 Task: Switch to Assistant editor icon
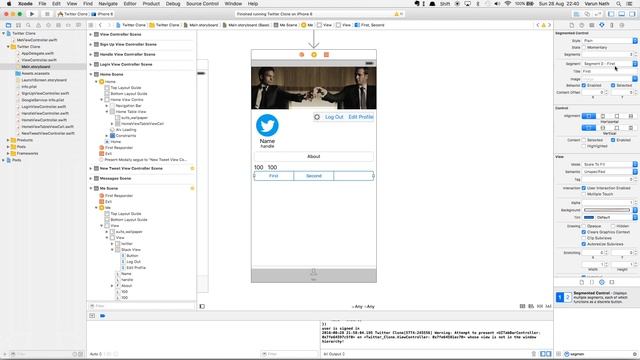(587, 14)
